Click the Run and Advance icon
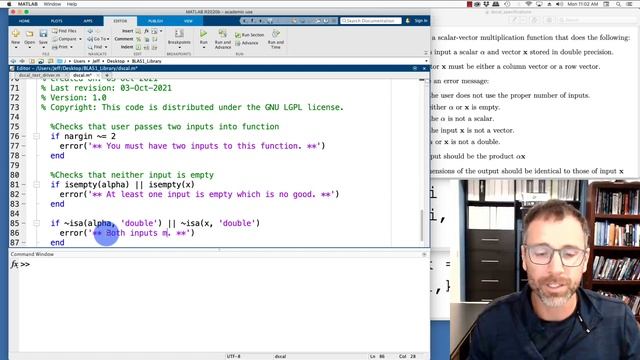This screenshot has height=360, width=640. pyautogui.click(x=222, y=33)
